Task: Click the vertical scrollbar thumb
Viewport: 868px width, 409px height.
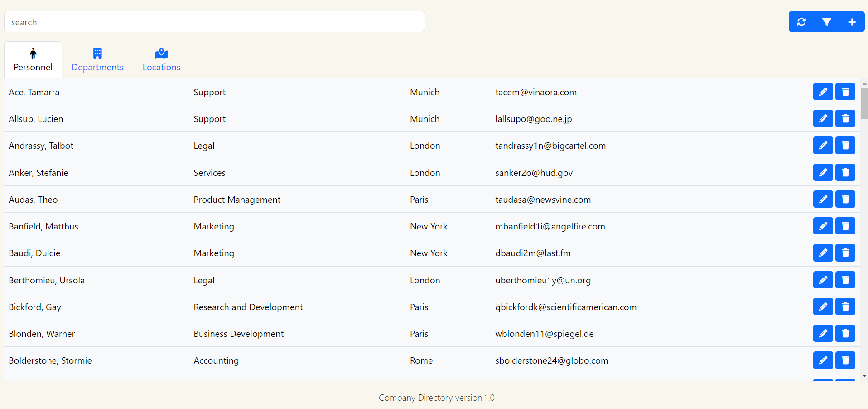Action: click(864, 103)
